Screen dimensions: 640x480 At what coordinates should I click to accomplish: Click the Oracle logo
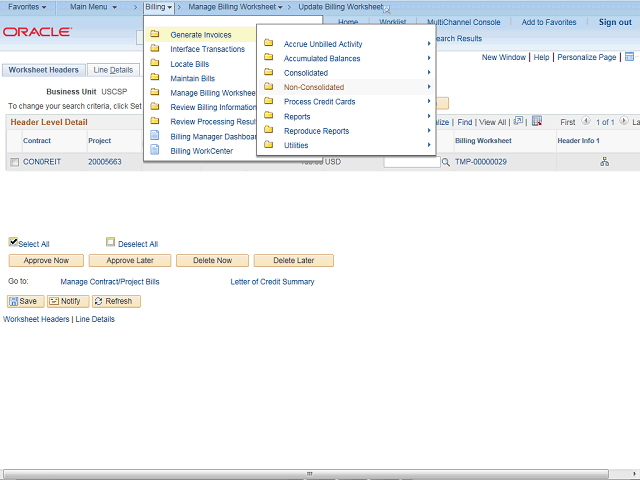37,32
